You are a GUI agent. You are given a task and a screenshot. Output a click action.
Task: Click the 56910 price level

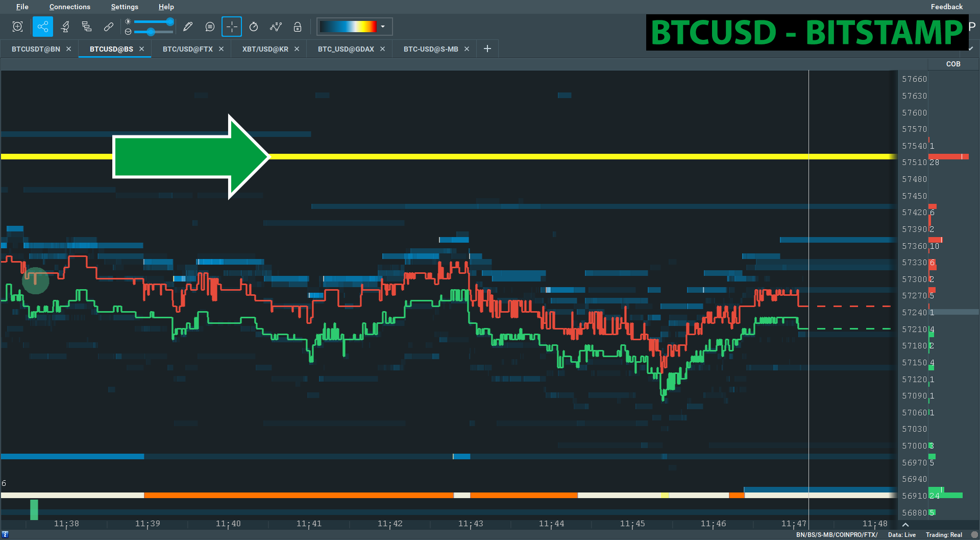tap(914, 496)
